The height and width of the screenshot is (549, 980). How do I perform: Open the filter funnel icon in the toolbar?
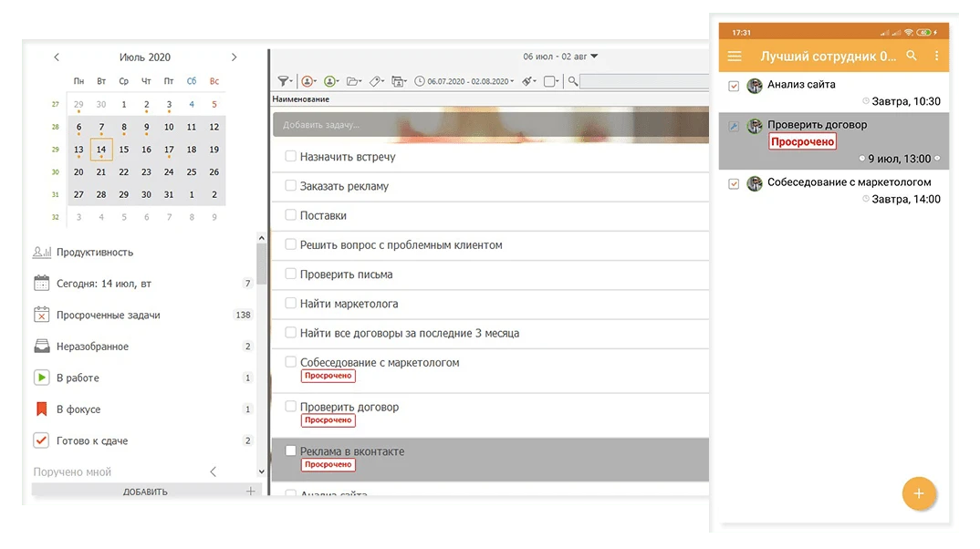coord(283,80)
